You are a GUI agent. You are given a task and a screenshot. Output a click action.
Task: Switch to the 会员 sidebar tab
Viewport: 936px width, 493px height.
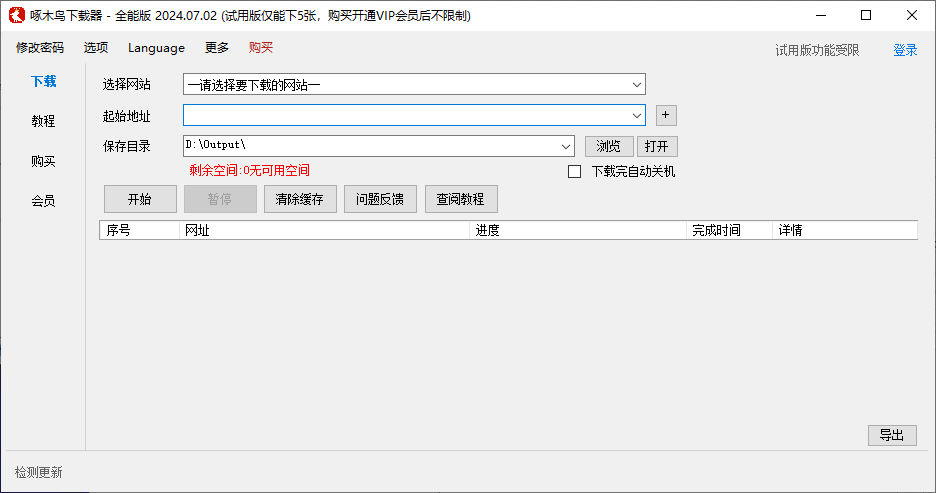[x=44, y=201]
